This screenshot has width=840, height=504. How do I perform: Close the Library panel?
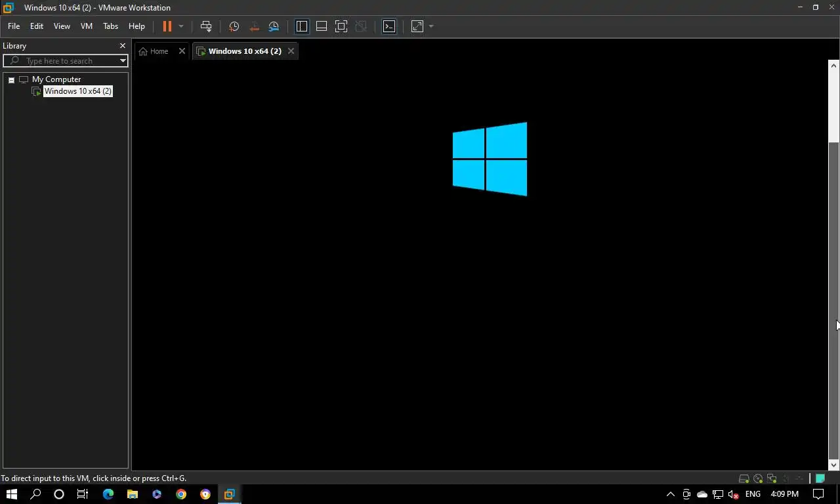coord(123,46)
